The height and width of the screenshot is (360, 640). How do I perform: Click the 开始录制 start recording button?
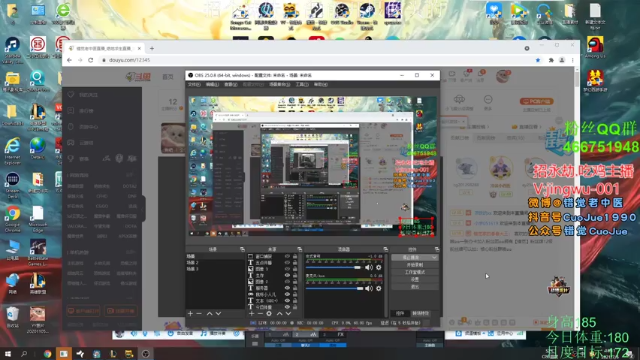[415, 265]
